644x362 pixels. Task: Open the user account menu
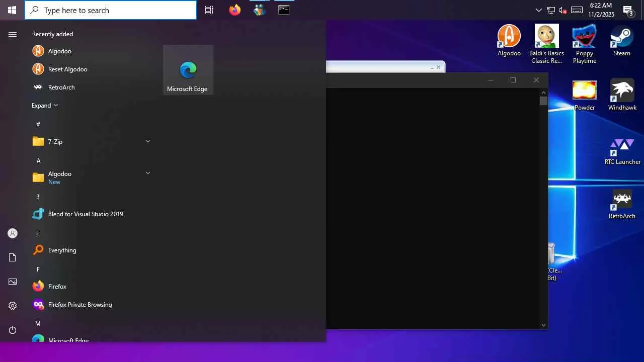pos(13,233)
